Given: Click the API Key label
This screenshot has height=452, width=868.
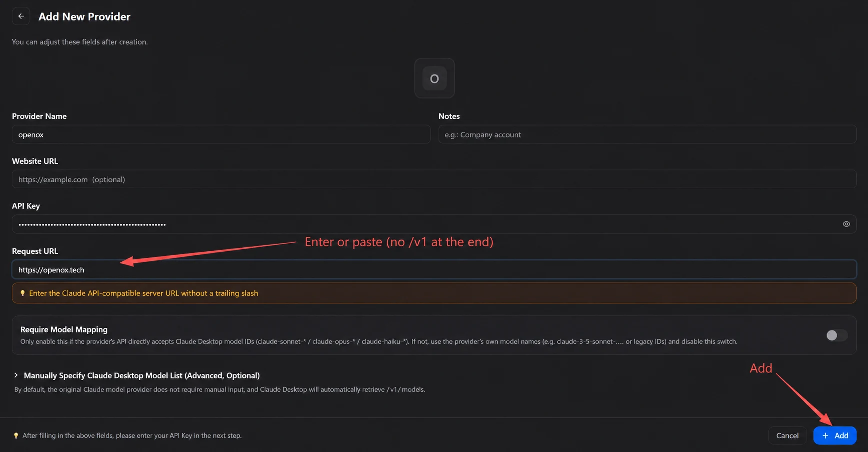Looking at the screenshot, I should (26, 206).
